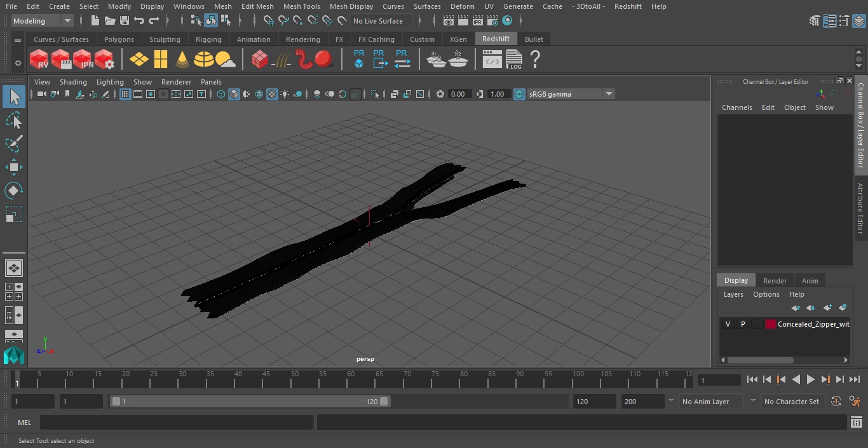
Task: Undo the last action with arrow icon
Action: click(139, 21)
